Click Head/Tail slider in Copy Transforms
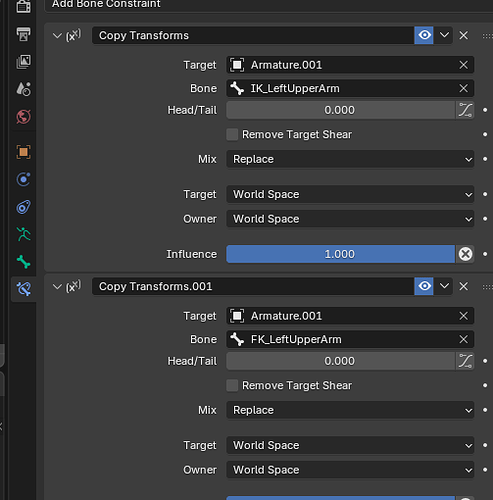This screenshot has height=500, width=493. pyautogui.click(x=341, y=110)
